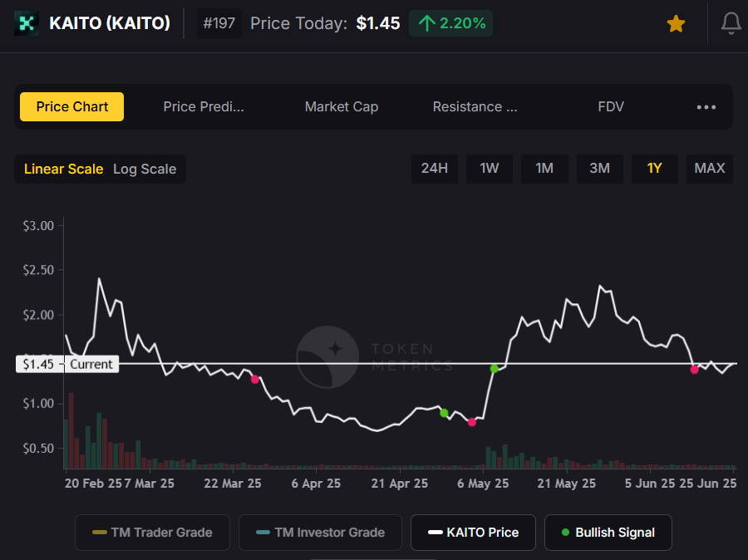748x560 pixels.
Task: Toggle TM Investor Grade legend series
Action: [320, 533]
